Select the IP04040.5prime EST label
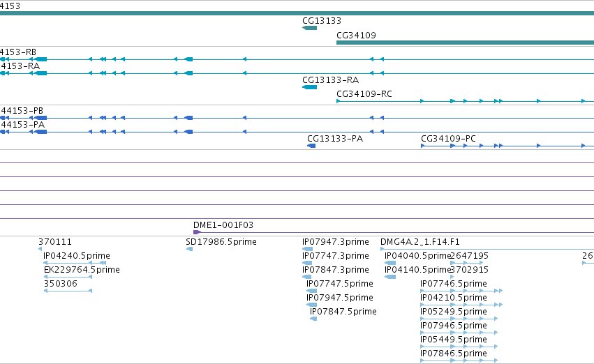The height and width of the screenshot is (364, 594). pos(417,256)
